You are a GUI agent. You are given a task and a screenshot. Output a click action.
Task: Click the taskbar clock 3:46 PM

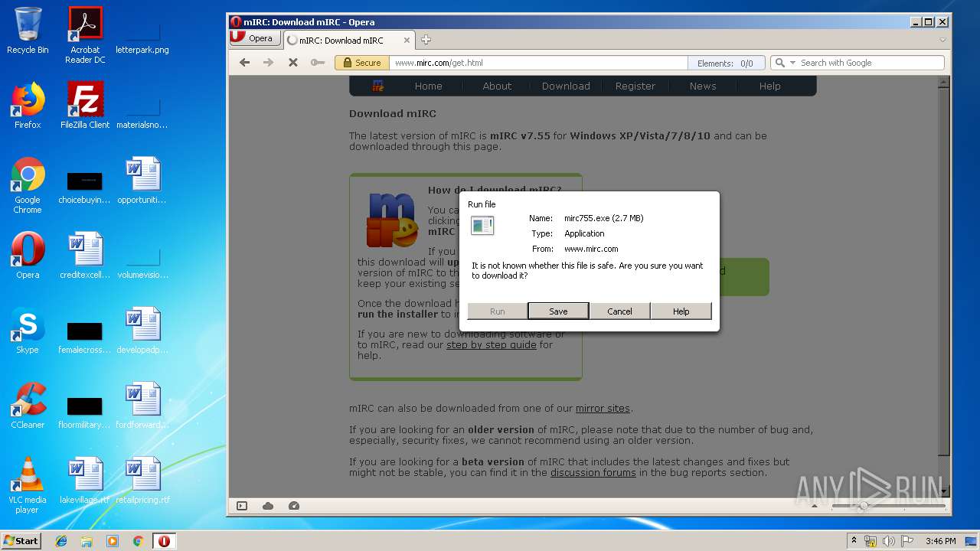[x=940, y=541]
